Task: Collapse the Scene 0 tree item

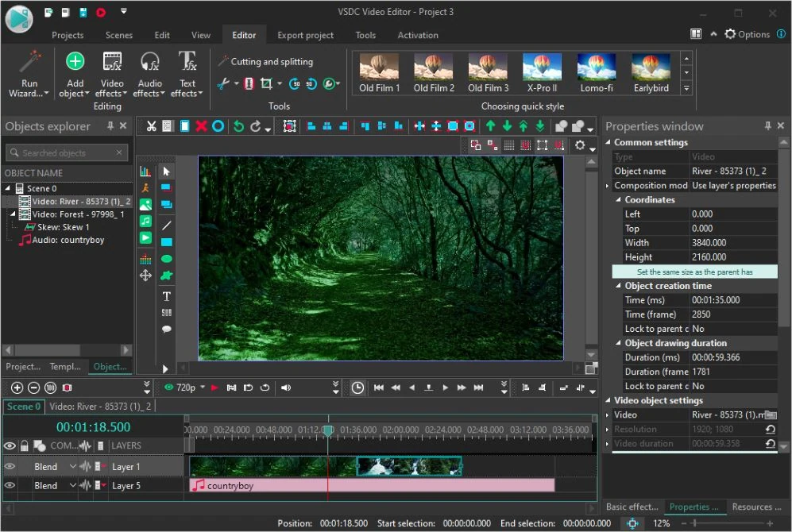Action: [x=8, y=188]
